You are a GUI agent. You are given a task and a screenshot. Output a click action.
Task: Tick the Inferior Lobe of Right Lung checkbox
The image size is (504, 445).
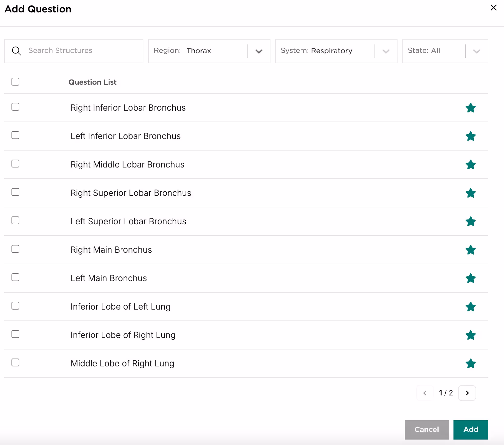15,334
